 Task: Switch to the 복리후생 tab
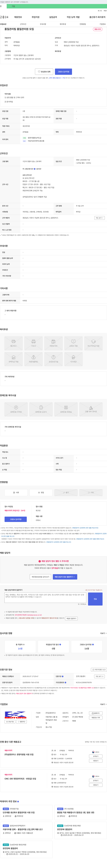[x=63, y=24]
